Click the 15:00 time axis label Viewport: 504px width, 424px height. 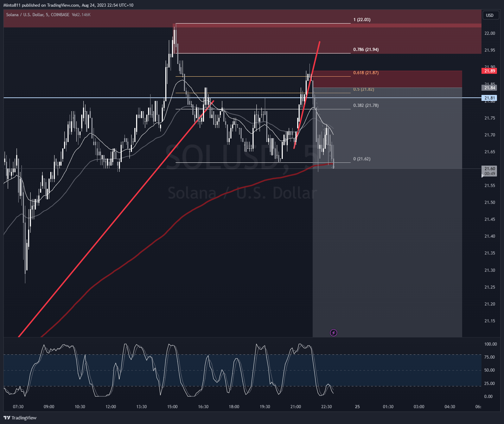(x=172, y=407)
